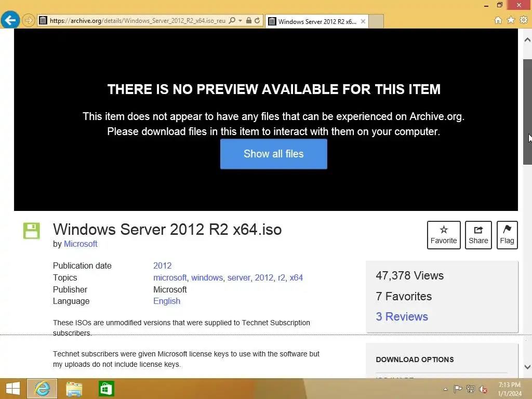The image size is (532, 399).
Task: Click the Publisher value Microsoft text
Action: pos(170,289)
